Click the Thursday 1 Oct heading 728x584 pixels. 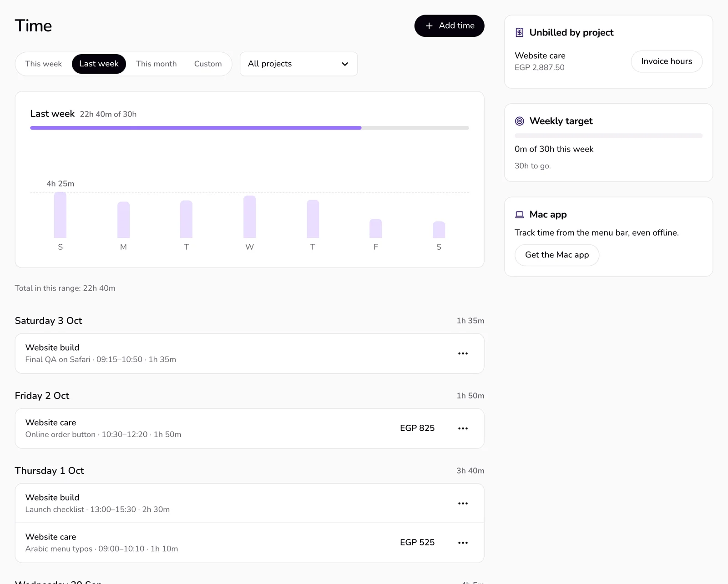pyautogui.click(x=49, y=471)
